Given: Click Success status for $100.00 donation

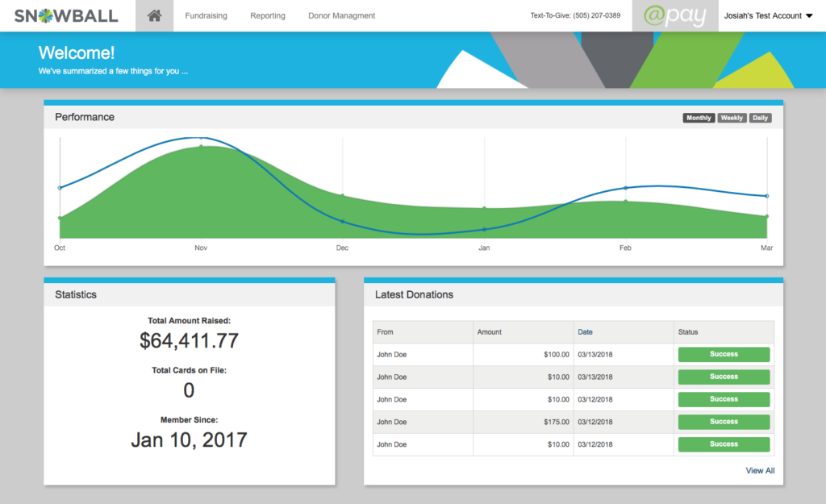Looking at the screenshot, I should click(724, 355).
